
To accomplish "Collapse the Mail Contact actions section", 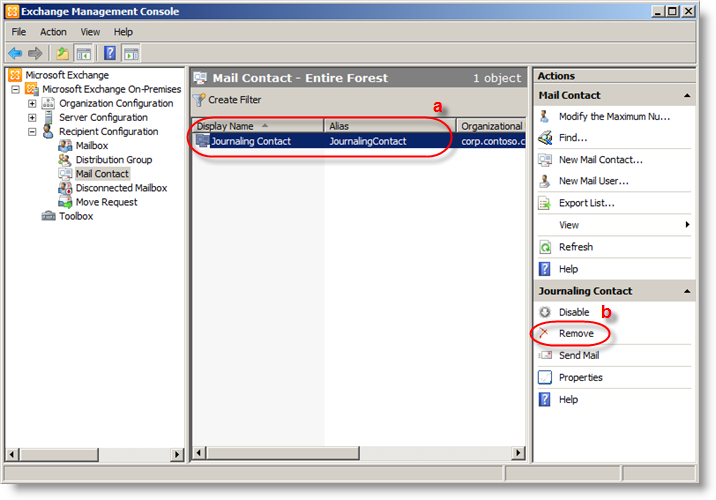I will pos(687,95).
